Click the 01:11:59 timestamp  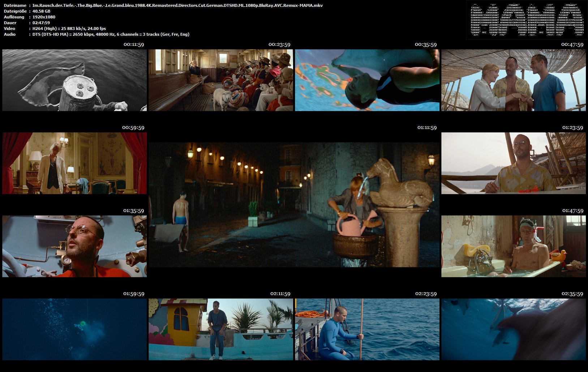coord(427,127)
